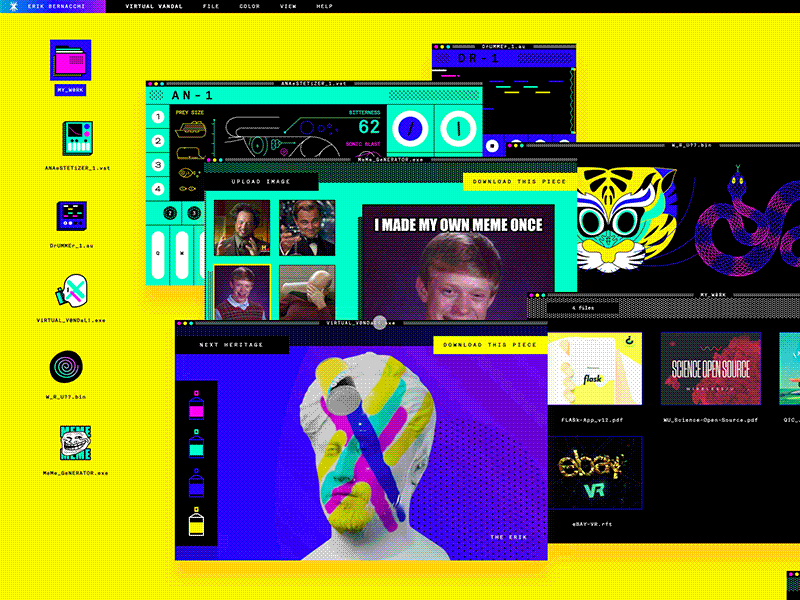Select preset 1 in AN-1 synth
Image resolution: width=800 pixels, height=600 pixels.
pos(158,117)
